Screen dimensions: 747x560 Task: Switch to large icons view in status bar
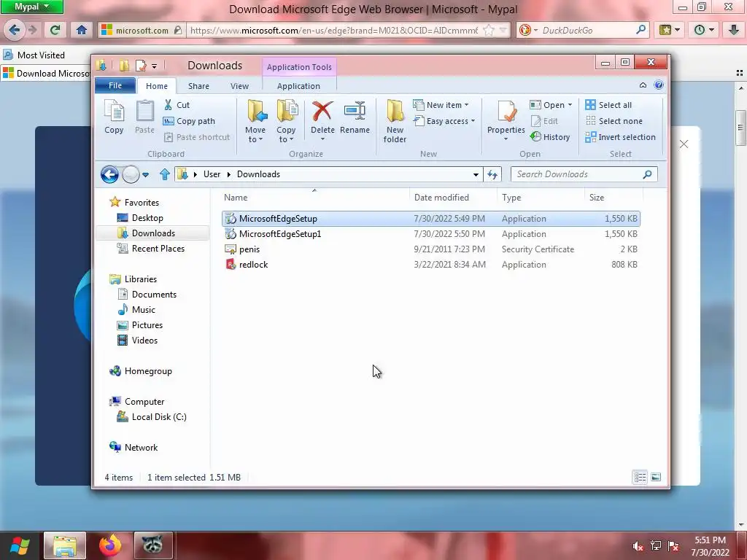click(656, 477)
